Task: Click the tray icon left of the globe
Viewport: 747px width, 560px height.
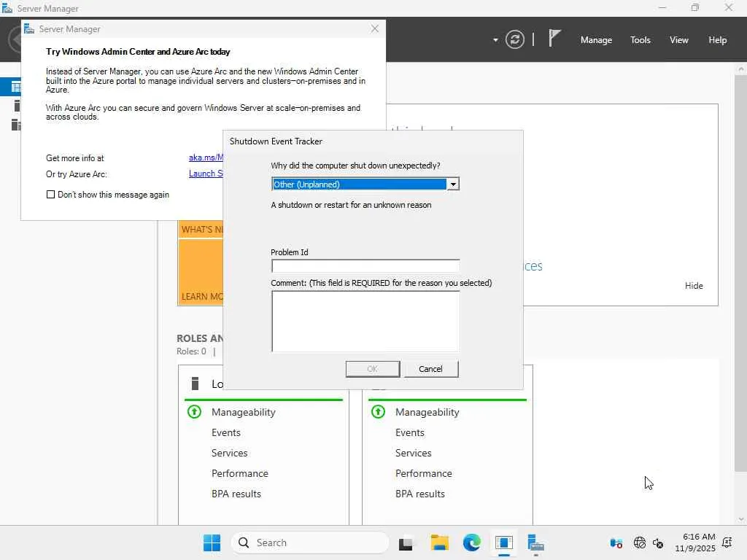Action: 616,542
